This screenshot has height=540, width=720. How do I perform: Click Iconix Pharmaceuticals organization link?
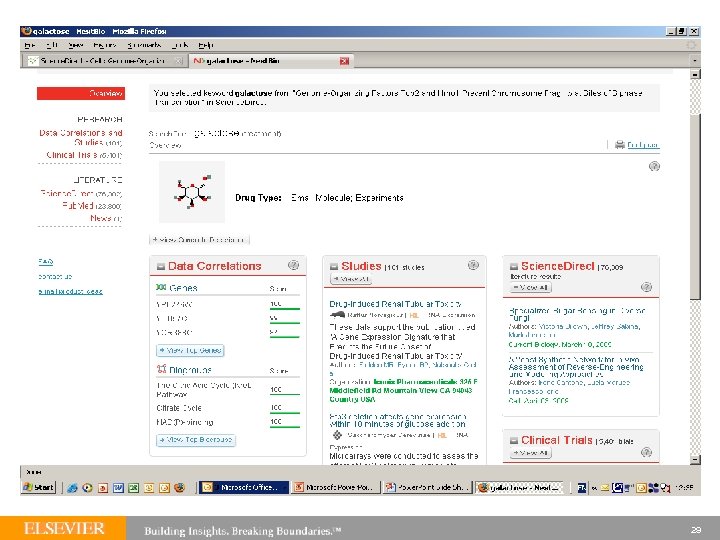tap(403, 390)
